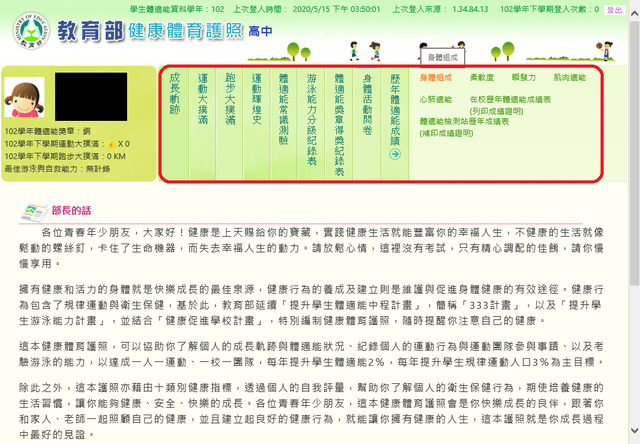Open the 肌肉適能 results link
Viewport: 640px width, 444px height.
(x=570, y=78)
